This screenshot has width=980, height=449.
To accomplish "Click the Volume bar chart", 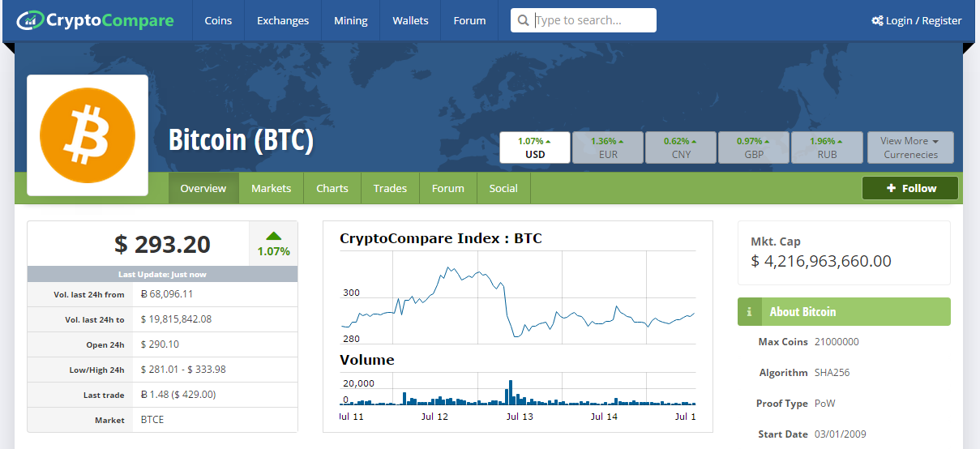I will (x=518, y=389).
